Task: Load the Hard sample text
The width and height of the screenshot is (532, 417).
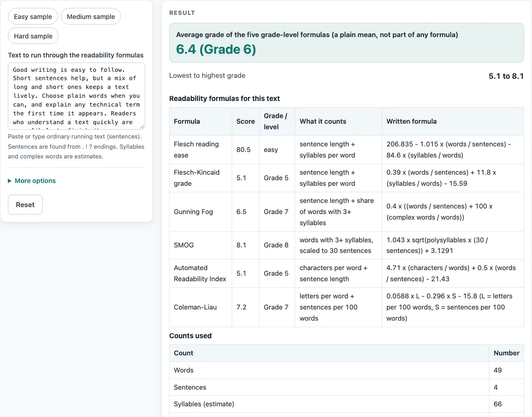Action: coord(33,36)
